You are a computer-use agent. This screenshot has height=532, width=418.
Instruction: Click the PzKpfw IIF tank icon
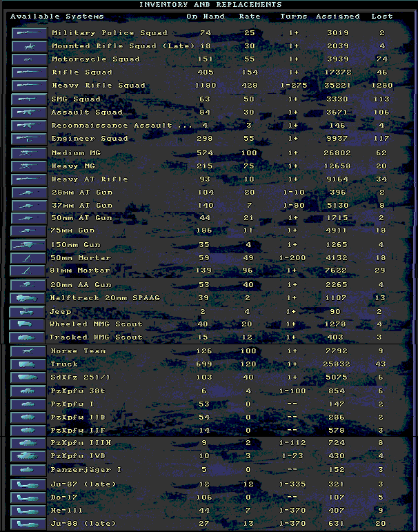click(x=28, y=430)
